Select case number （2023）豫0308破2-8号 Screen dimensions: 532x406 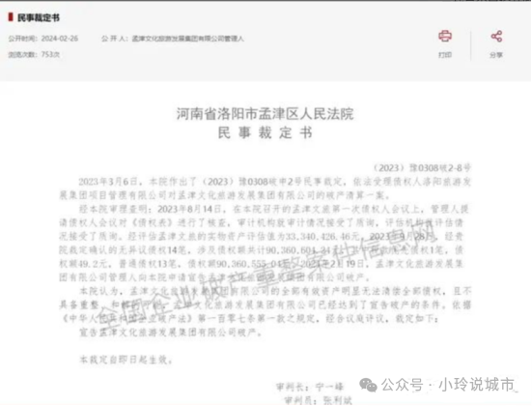[x=422, y=168]
